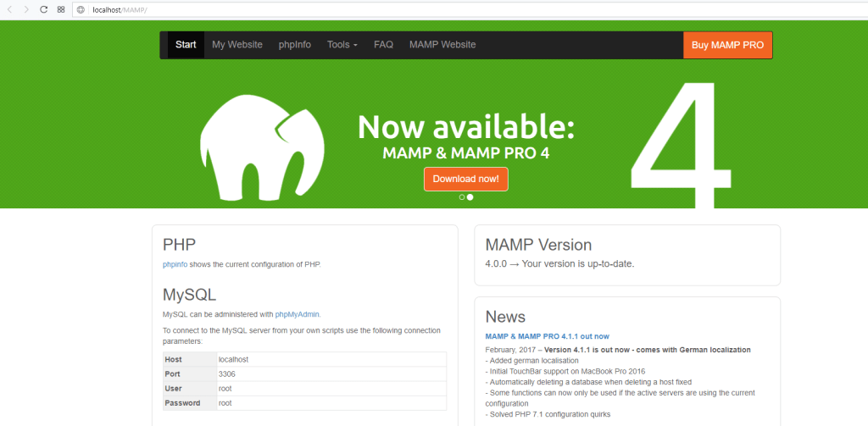Open the MAMP PRO 4.1.1 news headline

click(x=547, y=336)
